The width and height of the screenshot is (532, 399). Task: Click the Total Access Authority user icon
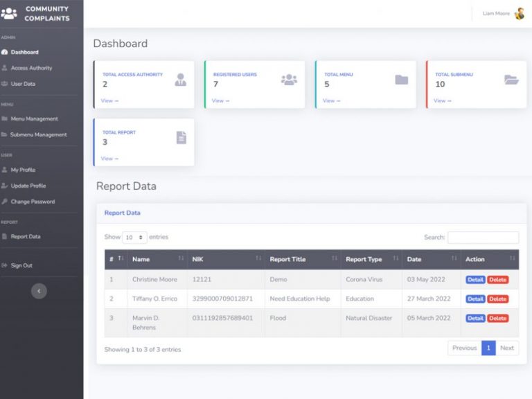(x=180, y=80)
